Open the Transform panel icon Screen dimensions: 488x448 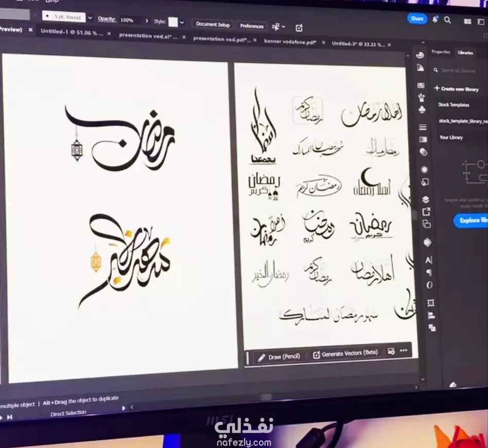(431, 303)
